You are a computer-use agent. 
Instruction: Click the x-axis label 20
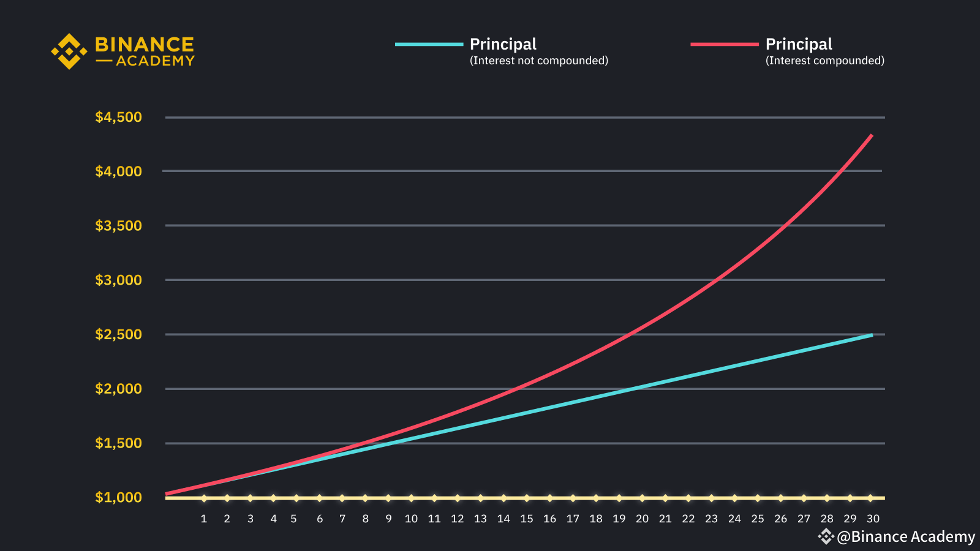click(642, 519)
